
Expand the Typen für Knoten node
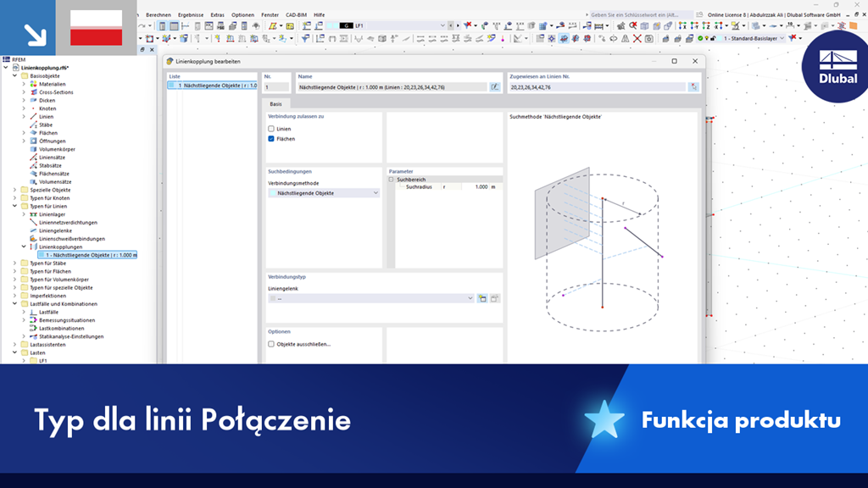pyautogui.click(x=15, y=198)
